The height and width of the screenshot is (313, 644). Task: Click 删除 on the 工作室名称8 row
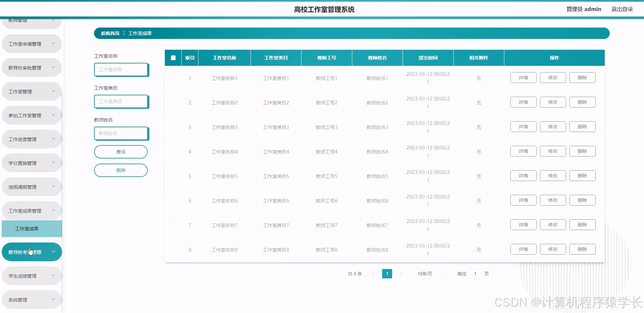coord(582,249)
